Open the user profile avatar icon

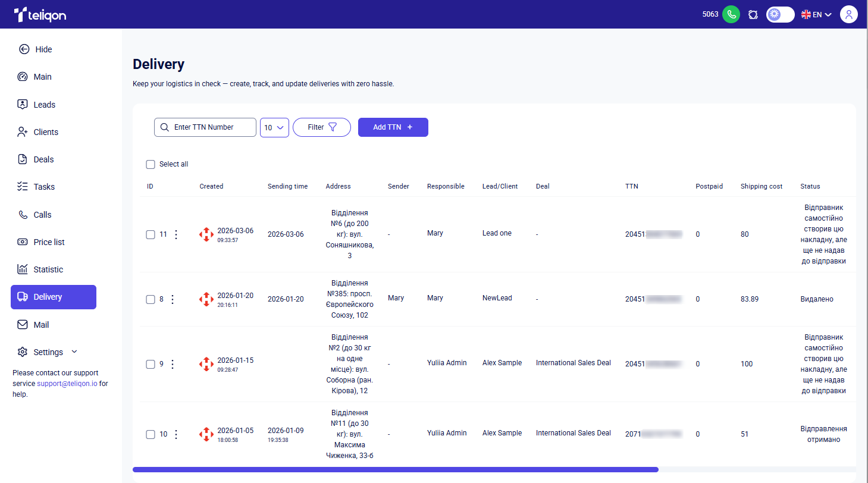point(848,14)
